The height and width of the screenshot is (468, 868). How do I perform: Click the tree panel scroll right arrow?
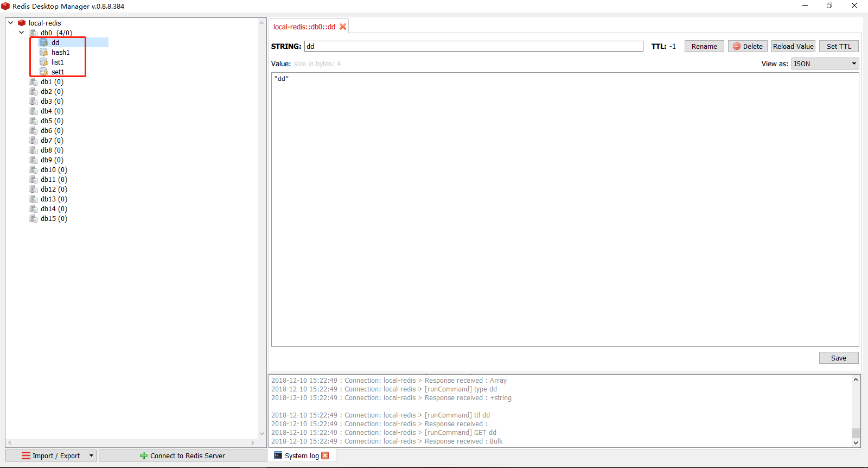[x=252, y=442]
